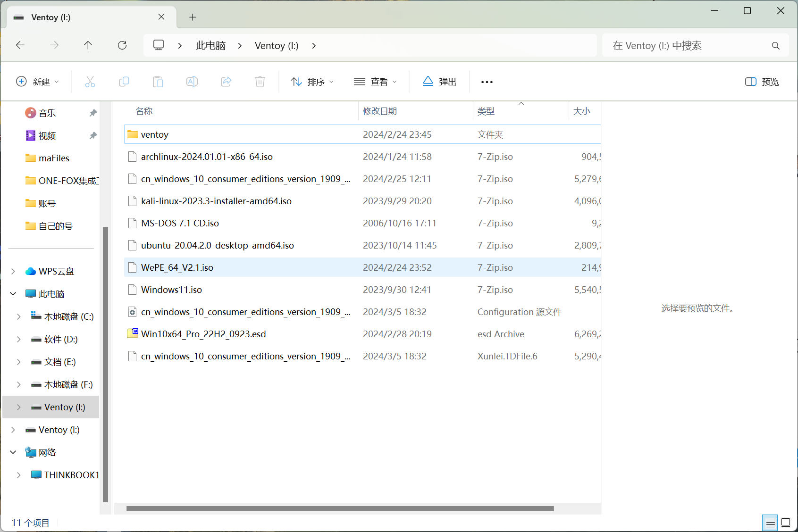Viewport: 798px width, 532px height.
Task: Expand 本地磁盘 (C:) in the tree
Action: tap(18, 316)
